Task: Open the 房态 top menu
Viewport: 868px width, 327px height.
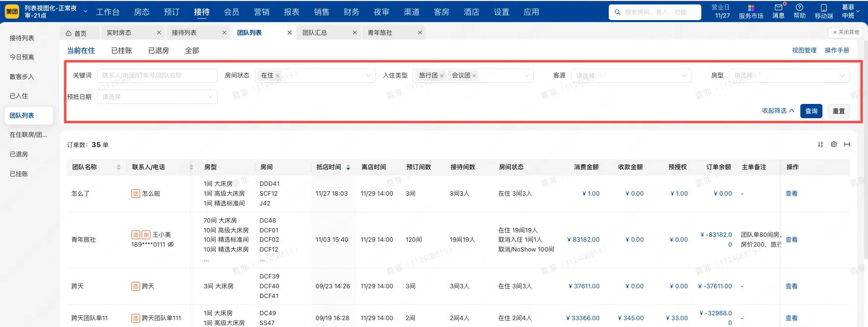Action: click(x=142, y=12)
